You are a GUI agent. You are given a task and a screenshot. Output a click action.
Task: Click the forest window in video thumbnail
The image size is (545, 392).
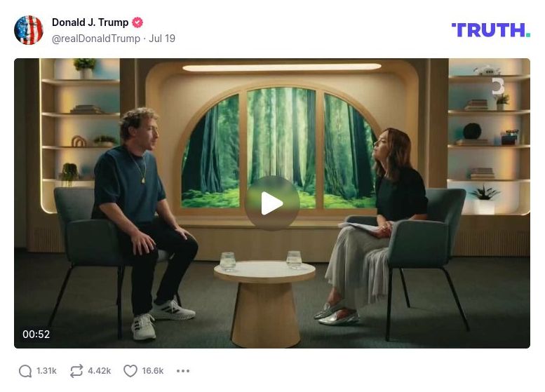coord(278,148)
